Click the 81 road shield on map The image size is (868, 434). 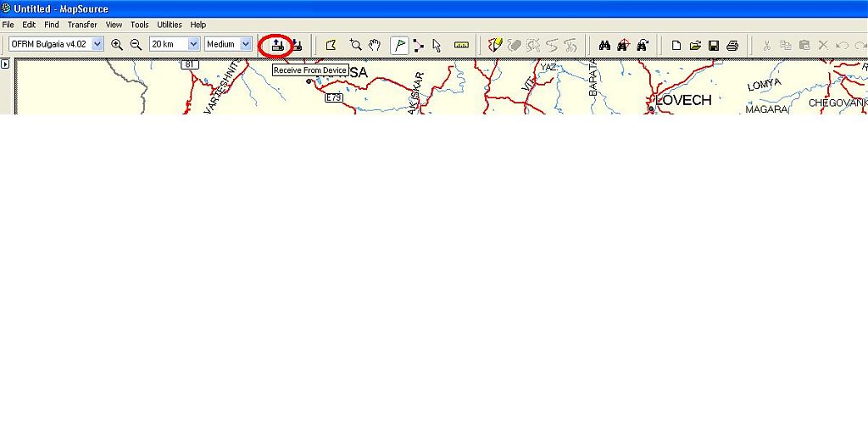click(189, 64)
